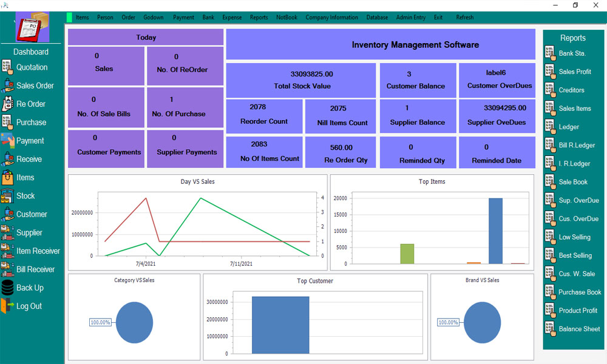This screenshot has width=607, height=364.
Task: Open the Sales Profit report icon
Action: tap(550, 72)
